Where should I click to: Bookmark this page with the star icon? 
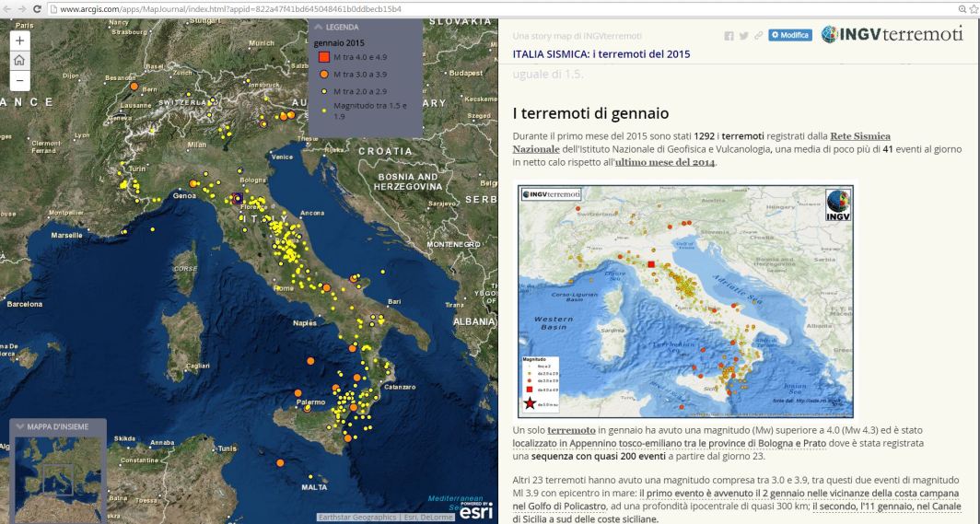click(974, 8)
